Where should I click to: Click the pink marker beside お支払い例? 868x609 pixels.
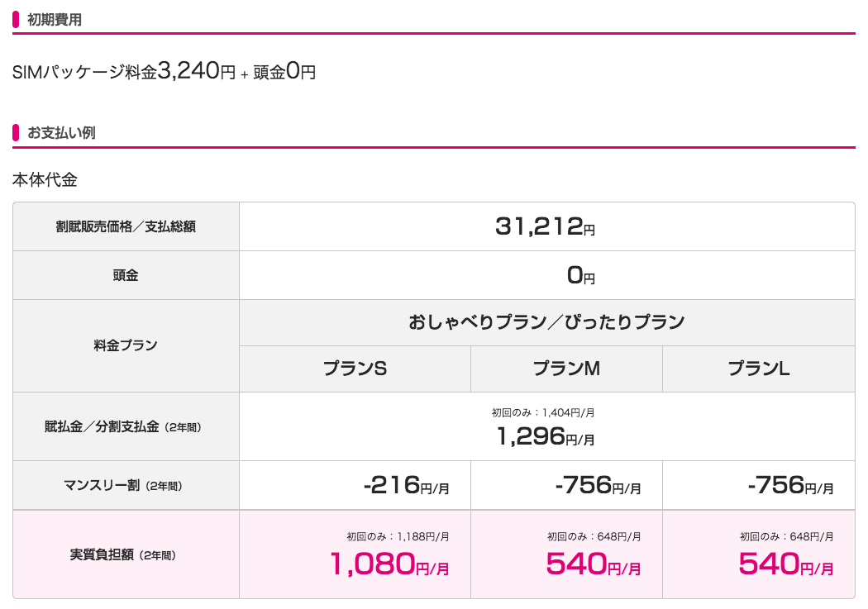coord(16,133)
